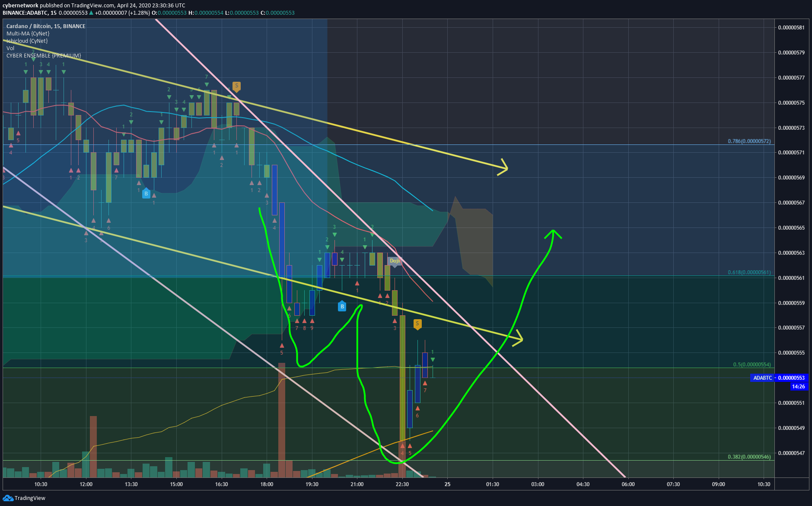Click the 0.382(0.00000546) Fibonacci level label
This screenshot has width=812, height=506.
point(749,457)
